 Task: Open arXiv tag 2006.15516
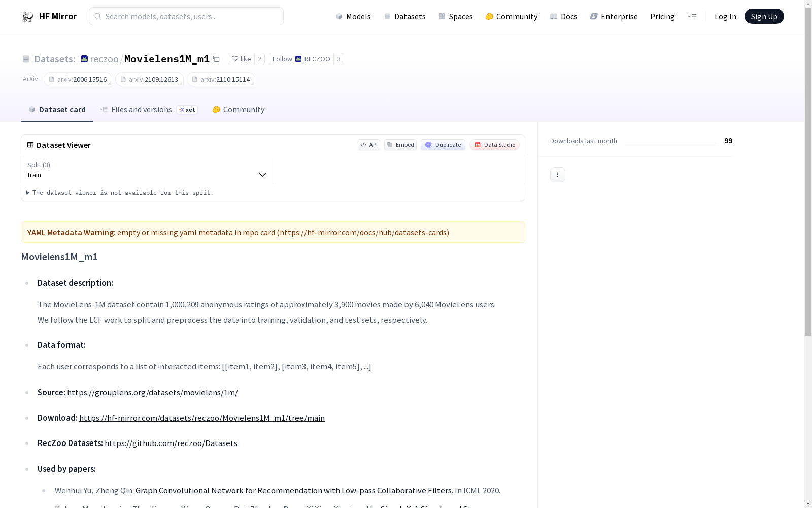[x=78, y=79]
